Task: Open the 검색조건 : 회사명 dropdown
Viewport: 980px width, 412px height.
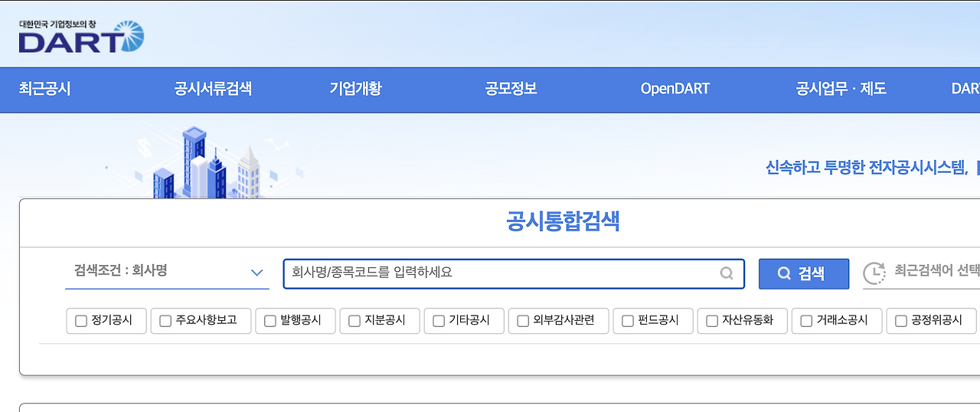Action: [x=167, y=273]
